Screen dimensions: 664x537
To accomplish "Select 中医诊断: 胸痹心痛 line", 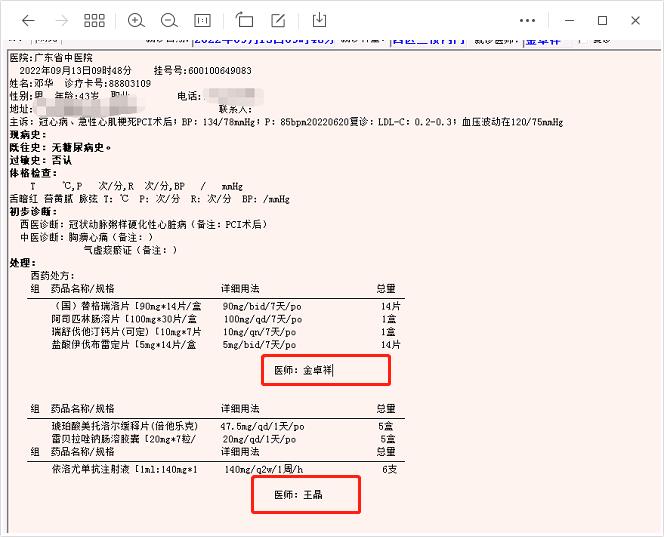I will (87, 237).
